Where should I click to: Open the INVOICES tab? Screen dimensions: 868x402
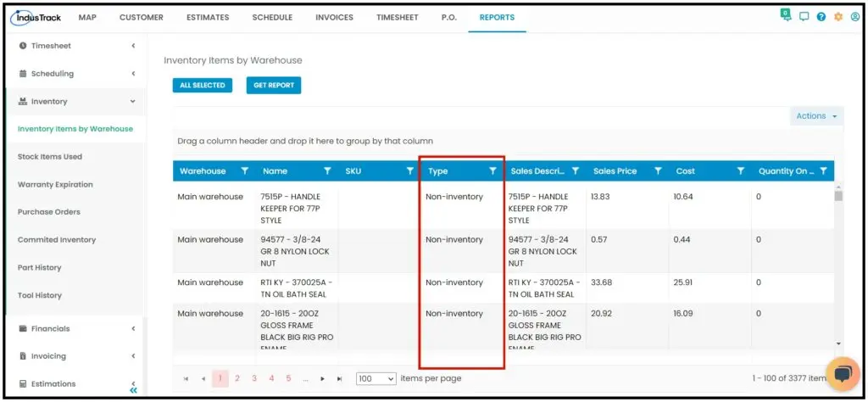click(334, 17)
